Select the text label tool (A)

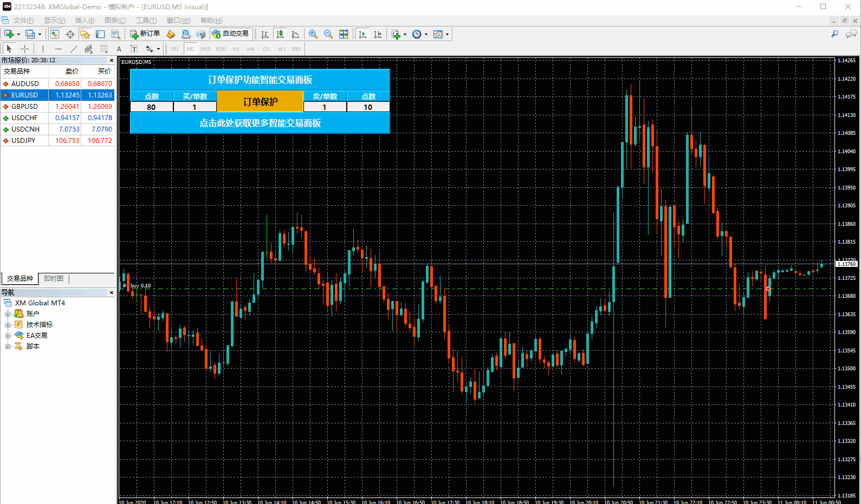click(x=119, y=49)
